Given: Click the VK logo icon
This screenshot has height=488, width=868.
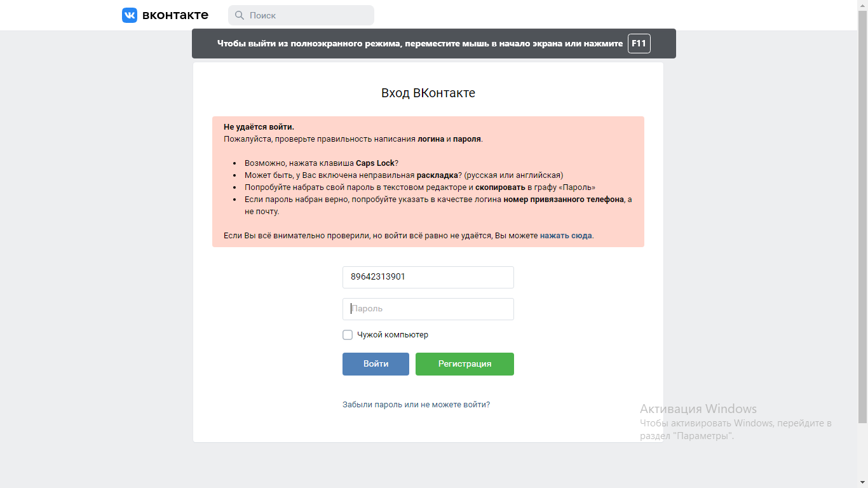Looking at the screenshot, I should pos(130,15).
